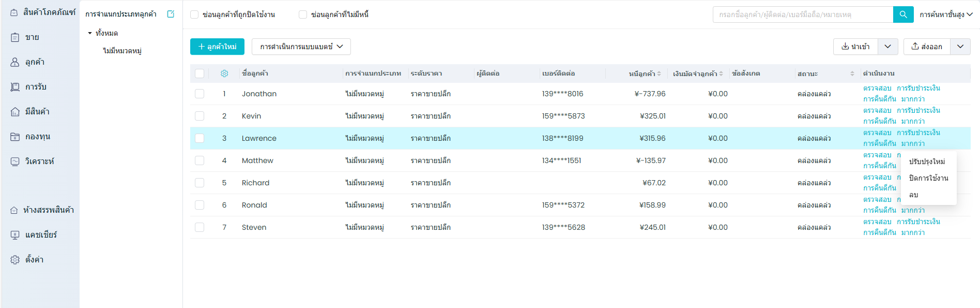Click the customer search input field
The width and height of the screenshot is (980, 308).
(802, 14)
